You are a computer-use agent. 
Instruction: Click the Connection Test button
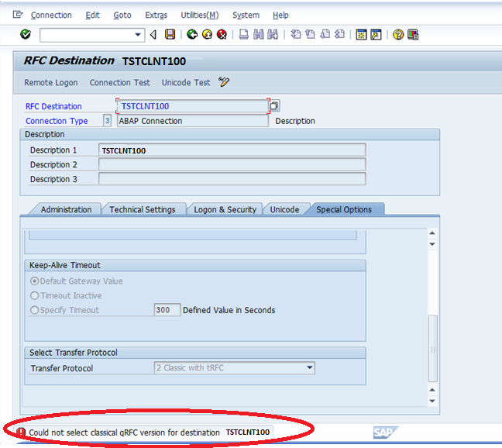tap(120, 83)
